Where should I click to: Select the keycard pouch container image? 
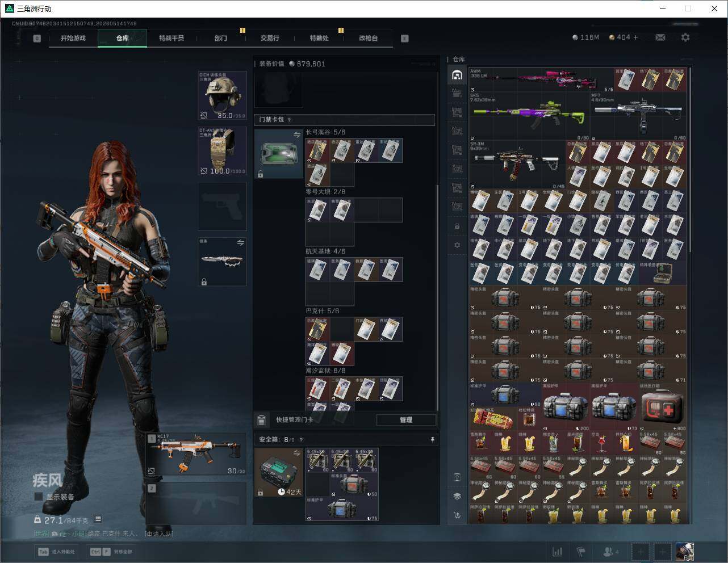point(279,154)
